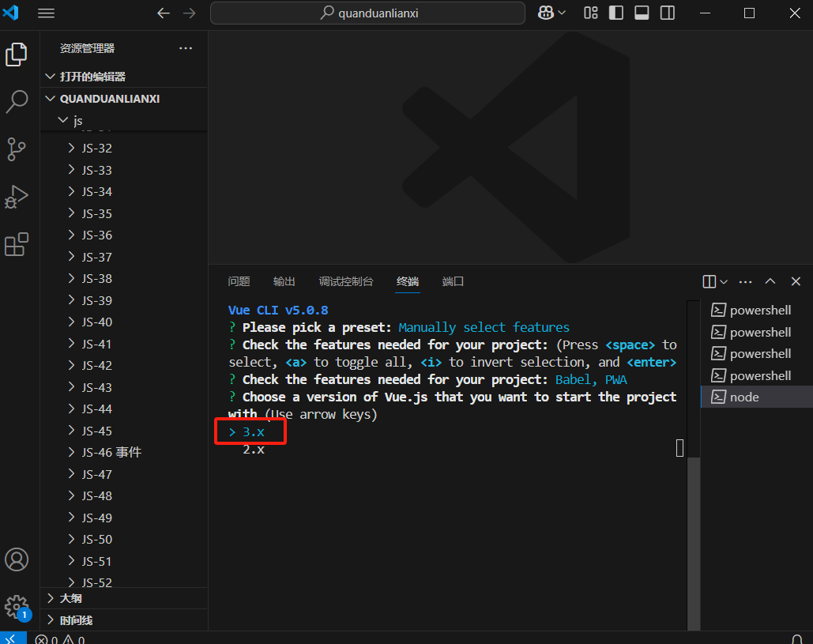Screen dimensions: 813x644
Task: Click the quanduanlianxi command center search box
Action: 367,13
